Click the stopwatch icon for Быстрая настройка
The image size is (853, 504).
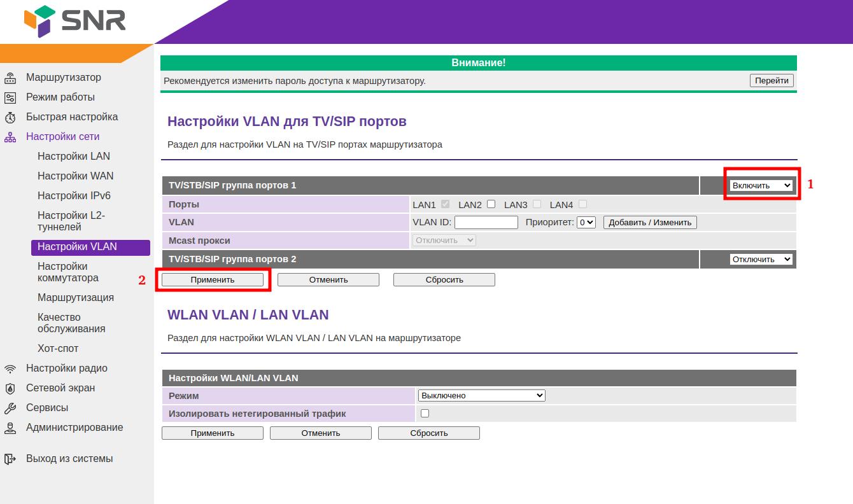pos(10,118)
